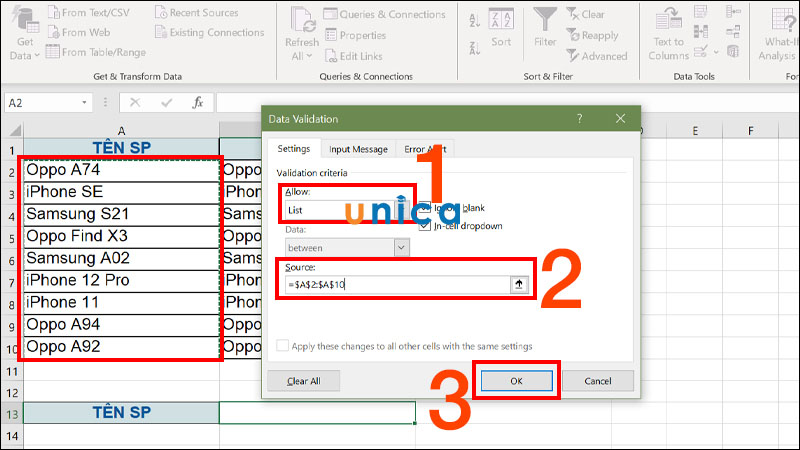Select column E header

pos(695,131)
